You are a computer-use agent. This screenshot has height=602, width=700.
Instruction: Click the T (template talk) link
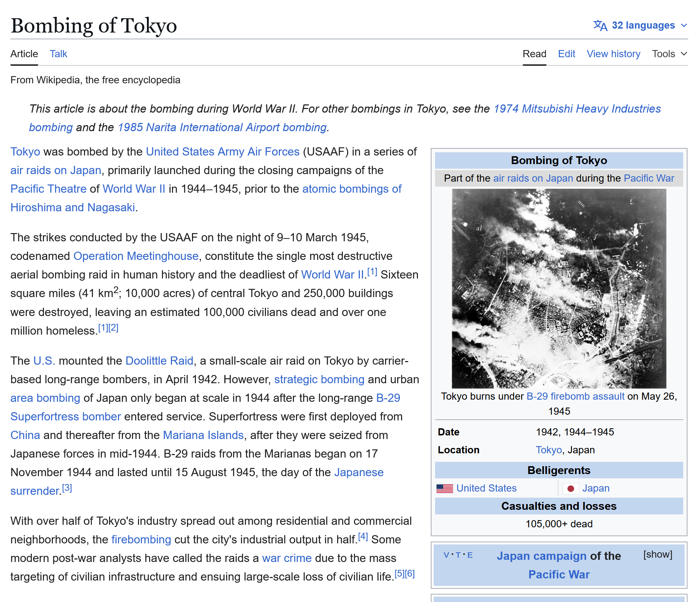pos(458,555)
